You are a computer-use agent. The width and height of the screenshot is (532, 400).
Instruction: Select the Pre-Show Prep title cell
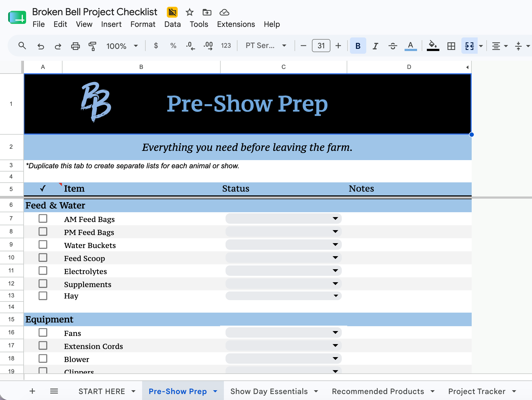(248, 104)
